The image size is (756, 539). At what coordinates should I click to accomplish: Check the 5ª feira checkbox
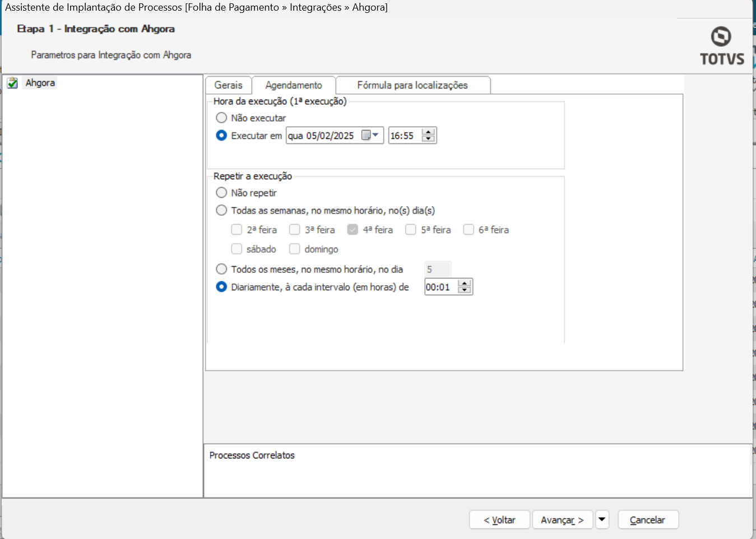(411, 230)
